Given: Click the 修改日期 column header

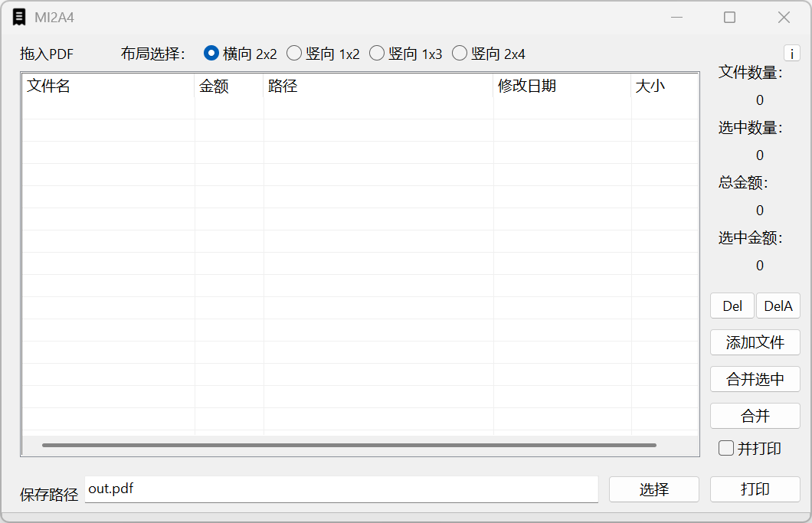Looking at the screenshot, I should (x=562, y=86).
